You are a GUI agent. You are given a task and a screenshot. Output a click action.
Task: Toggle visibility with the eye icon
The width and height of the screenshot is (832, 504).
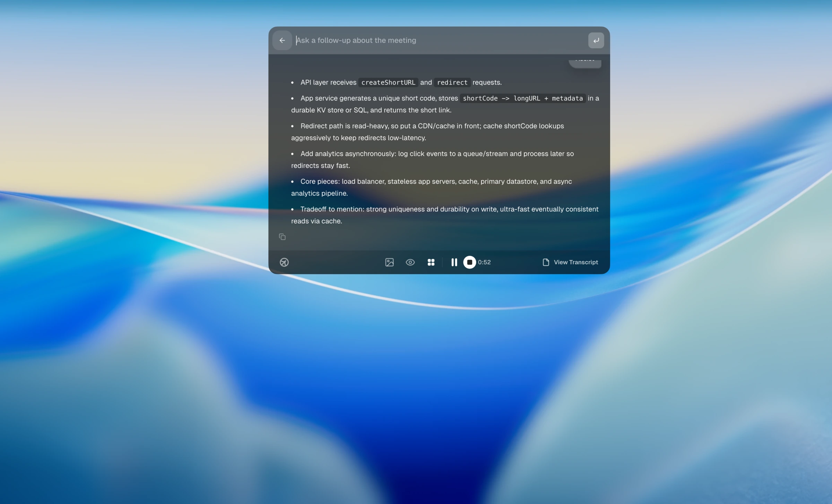pyautogui.click(x=410, y=262)
